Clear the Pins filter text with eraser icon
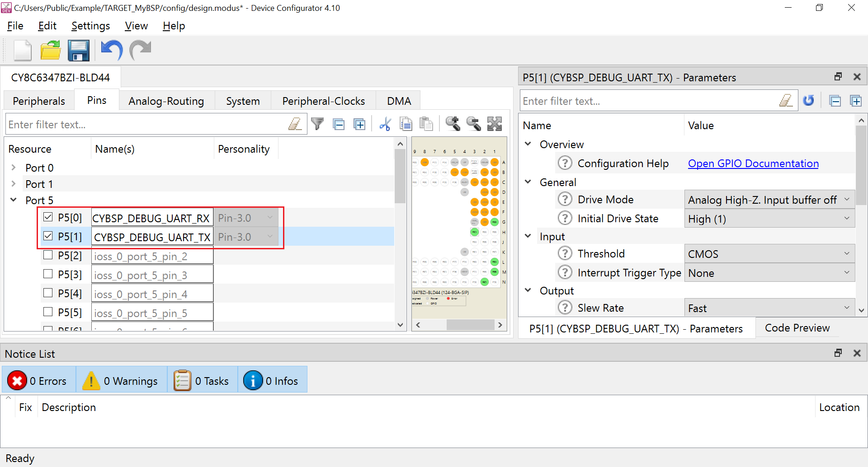This screenshot has height=467, width=868. 295,124
